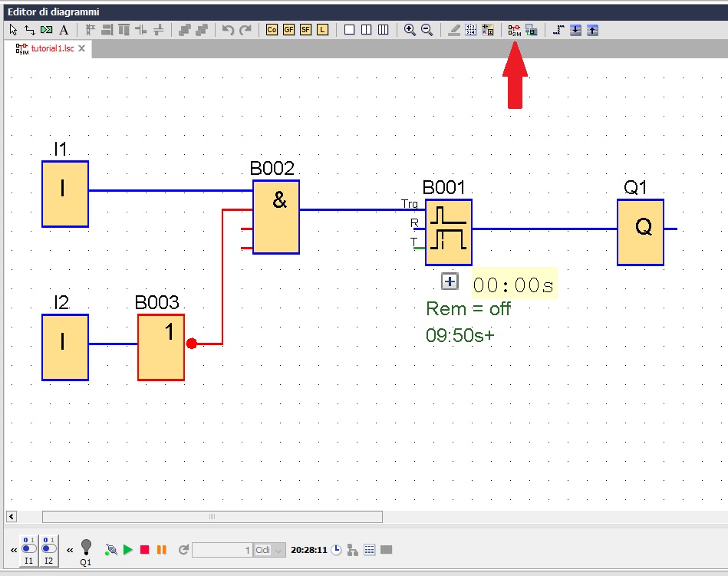The image size is (728, 576).
Task: Open the Co constants block palette
Action: (272, 30)
